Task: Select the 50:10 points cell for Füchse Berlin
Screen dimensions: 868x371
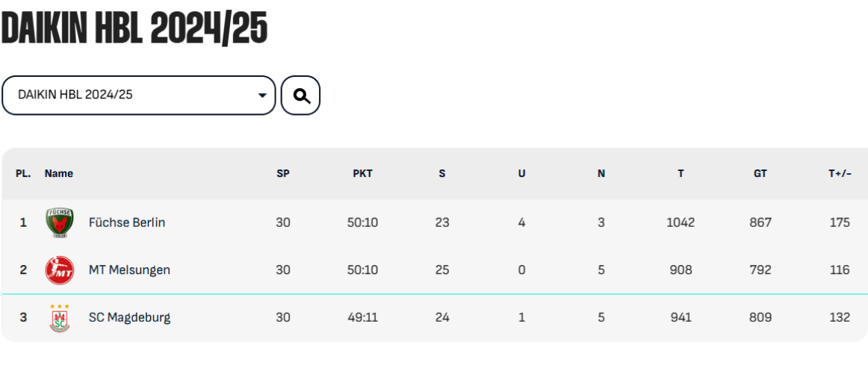Action: coord(362,222)
